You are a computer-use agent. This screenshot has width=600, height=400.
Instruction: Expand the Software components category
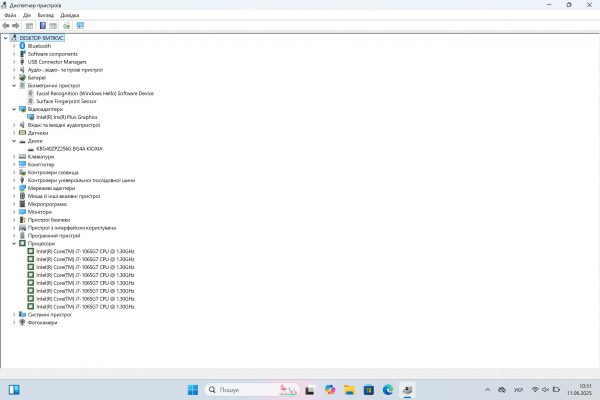tap(14, 54)
